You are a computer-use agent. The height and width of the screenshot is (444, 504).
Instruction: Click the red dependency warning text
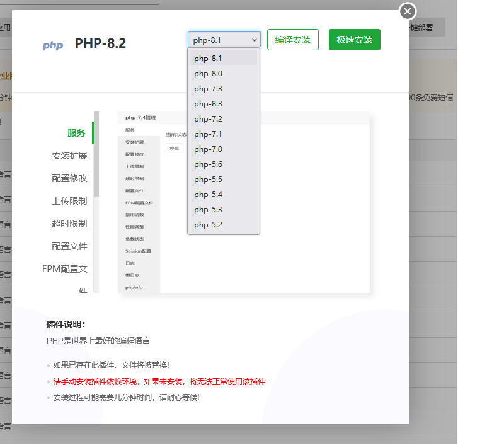pyautogui.click(x=159, y=382)
